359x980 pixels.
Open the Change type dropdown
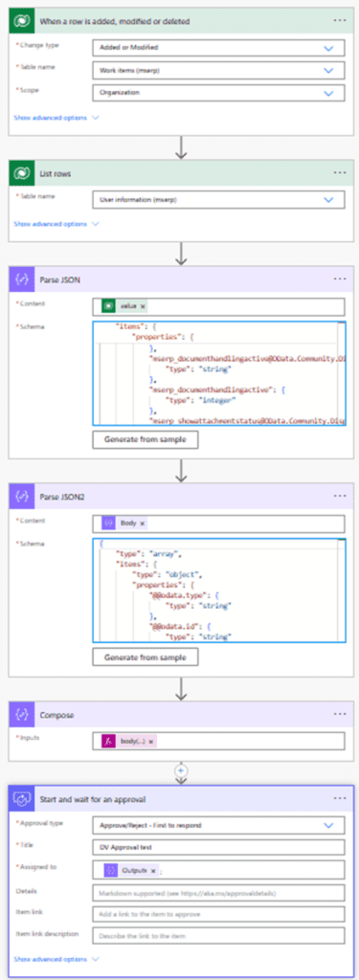click(x=218, y=48)
